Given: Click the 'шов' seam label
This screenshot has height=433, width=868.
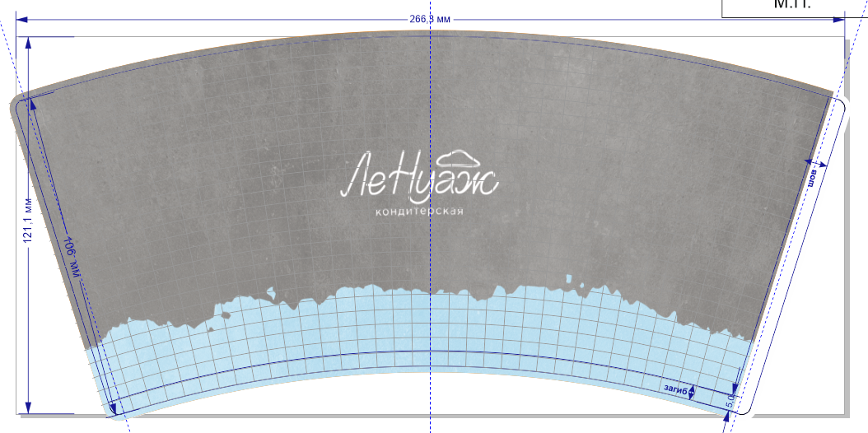Looking at the screenshot, I should click(x=813, y=179).
